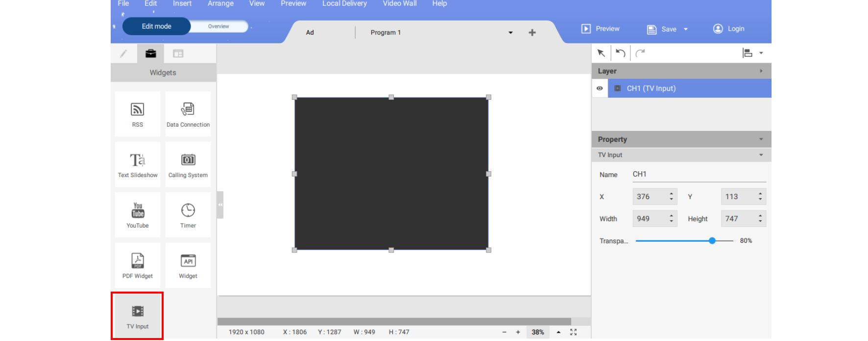Choose the Text Slideshow widget
Screen dimensions: 868x341
(138, 164)
